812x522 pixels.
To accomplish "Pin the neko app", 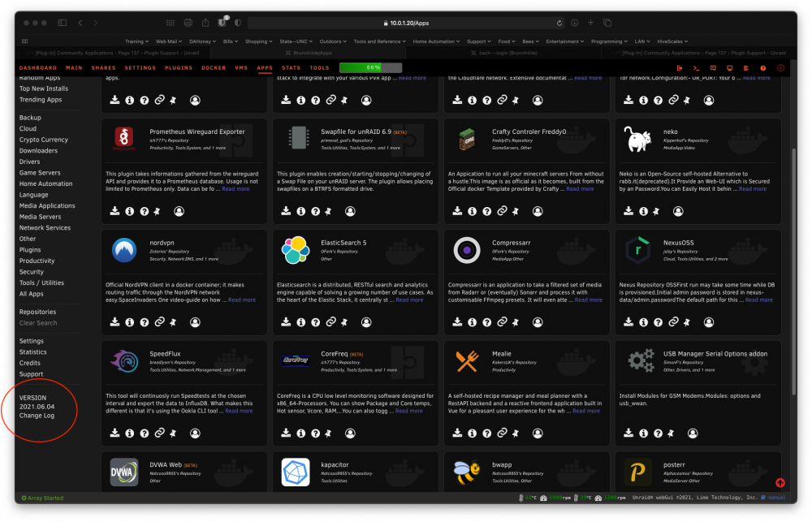I will click(x=656, y=211).
